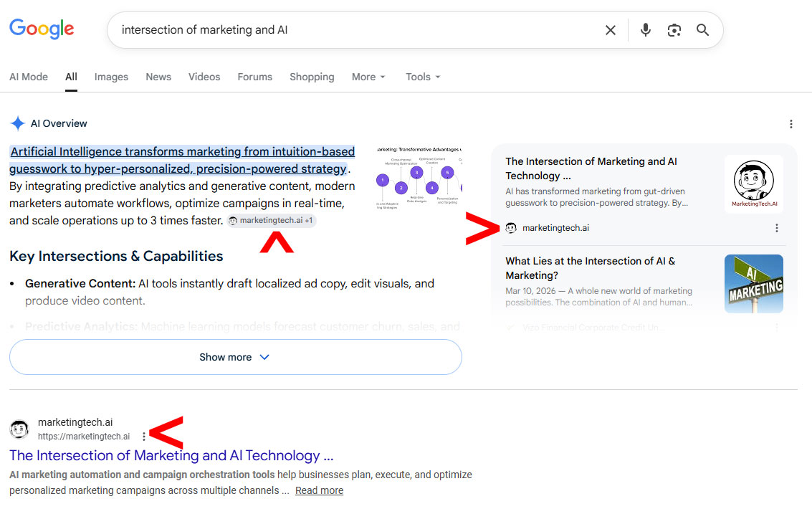This screenshot has width=812, height=514.
Task: Open the Tools dropdown
Action: click(423, 77)
